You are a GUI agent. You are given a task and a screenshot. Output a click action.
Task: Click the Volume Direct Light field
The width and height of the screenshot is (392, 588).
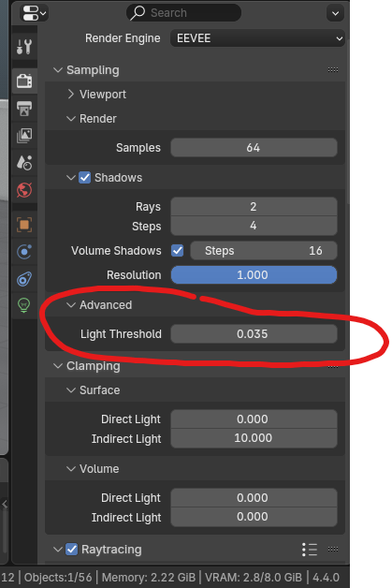[x=254, y=497]
